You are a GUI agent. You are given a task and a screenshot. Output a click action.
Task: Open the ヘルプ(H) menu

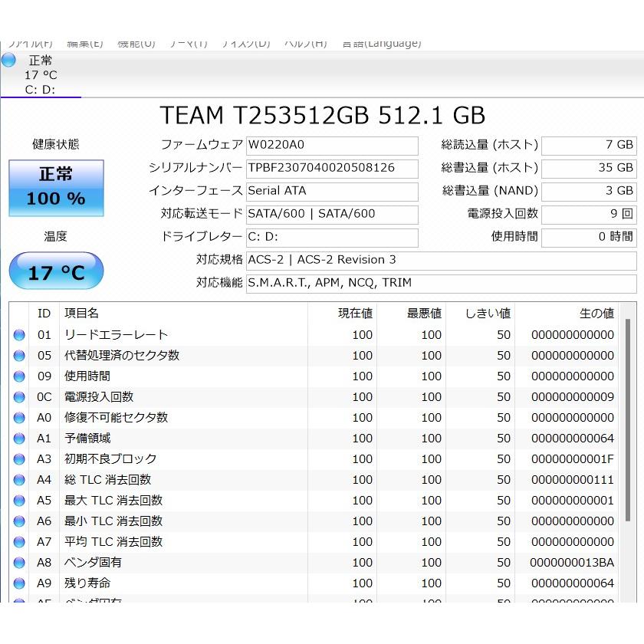coord(305,43)
